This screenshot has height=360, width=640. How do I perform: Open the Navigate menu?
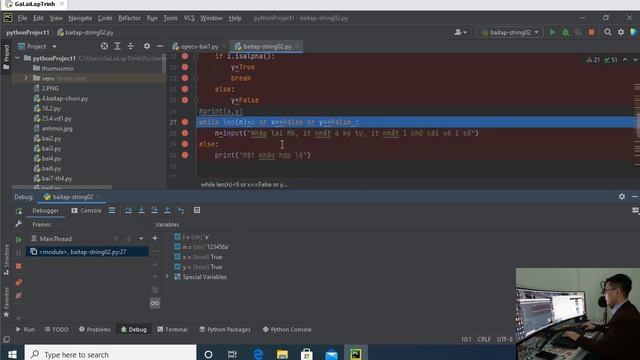pyautogui.click(x=80, y=18)
